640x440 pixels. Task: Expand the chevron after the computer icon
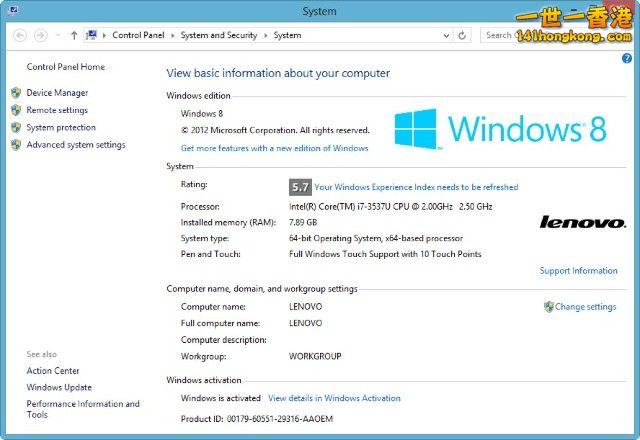pyautogui.click(x=104, y=36)
